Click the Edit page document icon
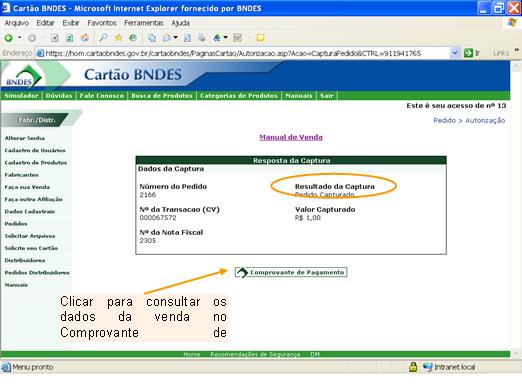 click(187, 38)
